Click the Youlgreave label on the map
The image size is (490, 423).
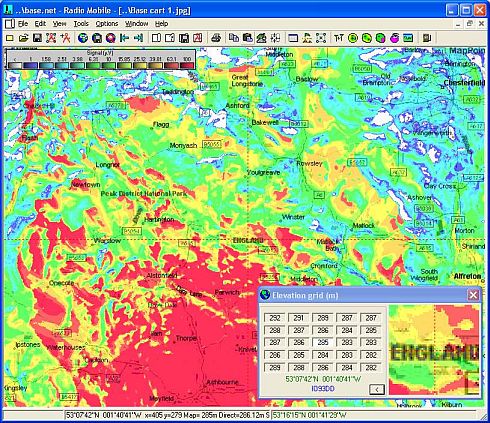click(263, 173)
